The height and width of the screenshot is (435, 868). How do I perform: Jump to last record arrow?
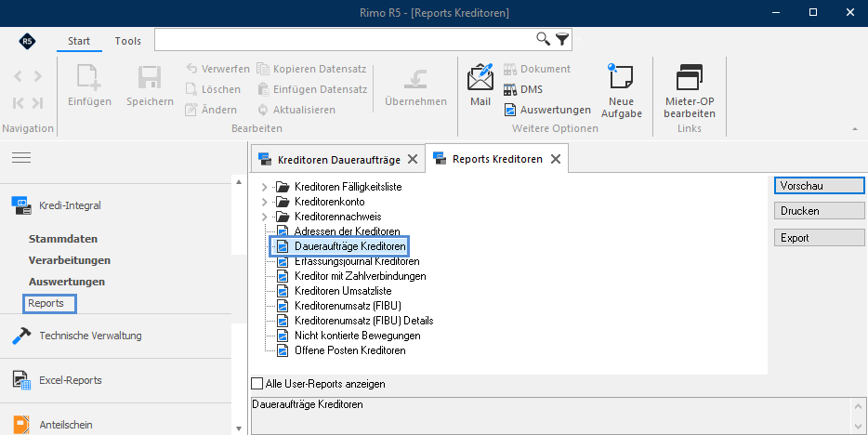click(38, 103)
